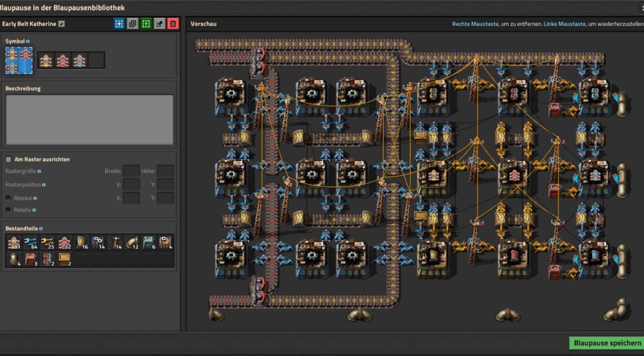Click the Rechte Maustaste hint text

tap(475, 24)
